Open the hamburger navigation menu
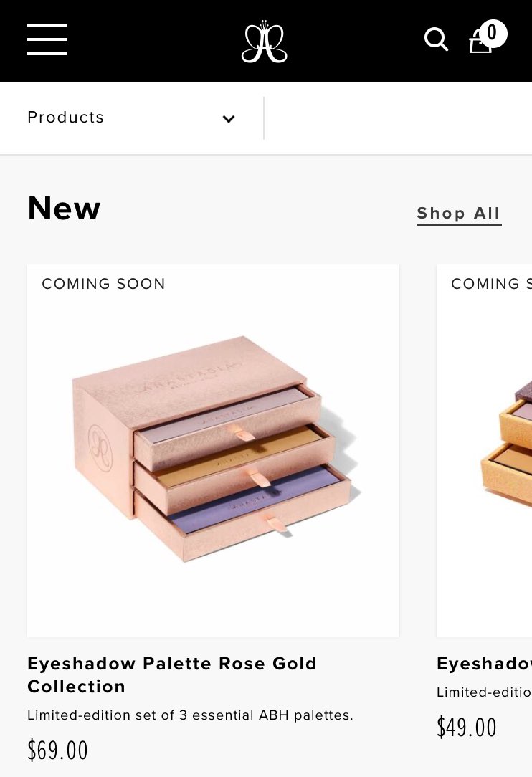 47,39
